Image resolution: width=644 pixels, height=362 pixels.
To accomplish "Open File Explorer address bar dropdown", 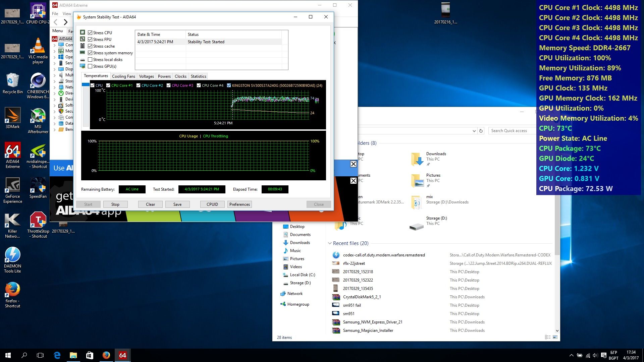I will pyautogui.click(x=474, y=131).
